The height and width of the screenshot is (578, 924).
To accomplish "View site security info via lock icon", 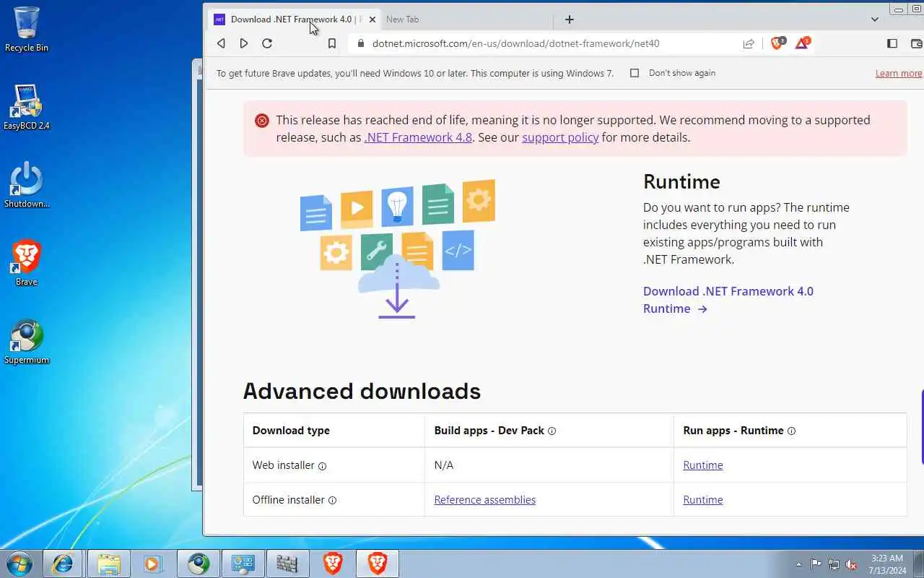I will (x=360, y=43).
